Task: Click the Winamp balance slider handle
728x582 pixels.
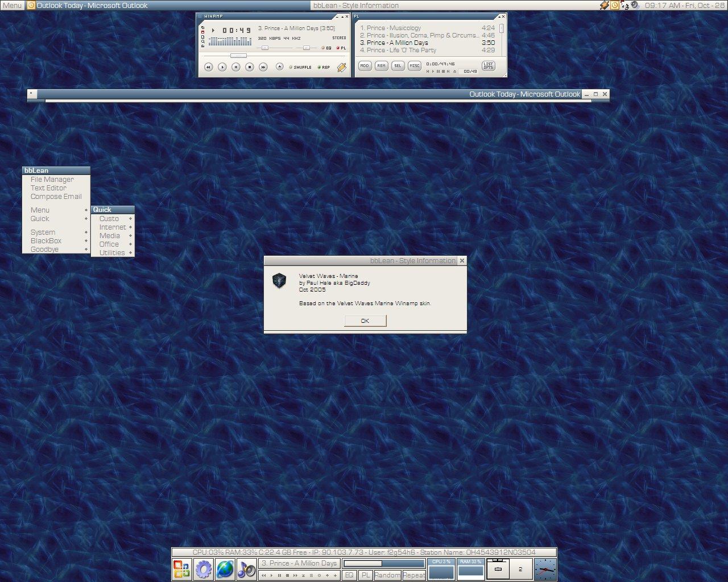Action: pos(307,48)
